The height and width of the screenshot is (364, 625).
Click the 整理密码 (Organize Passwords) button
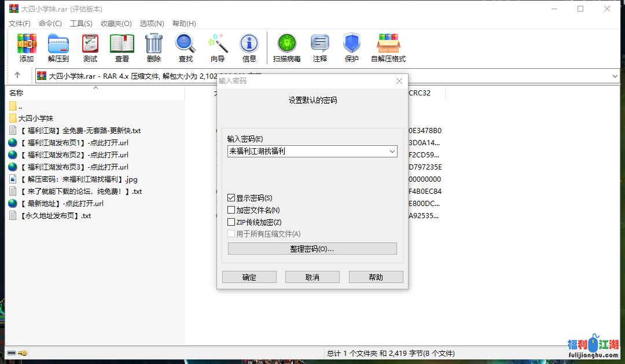tap(312, 248)
